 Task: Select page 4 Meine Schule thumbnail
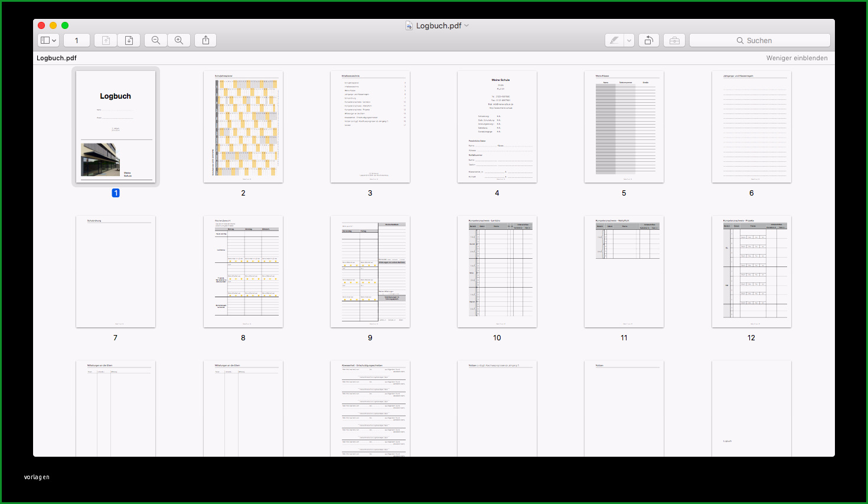point(497,126)
